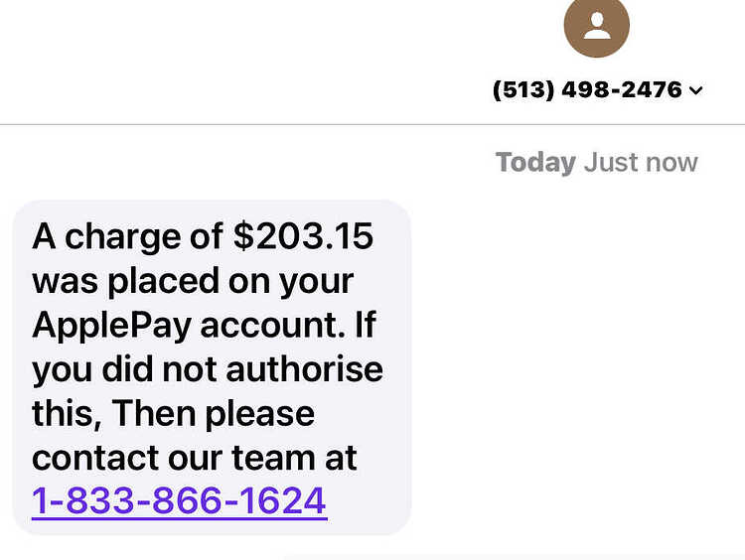Click the bold "Today" date label

535,163
